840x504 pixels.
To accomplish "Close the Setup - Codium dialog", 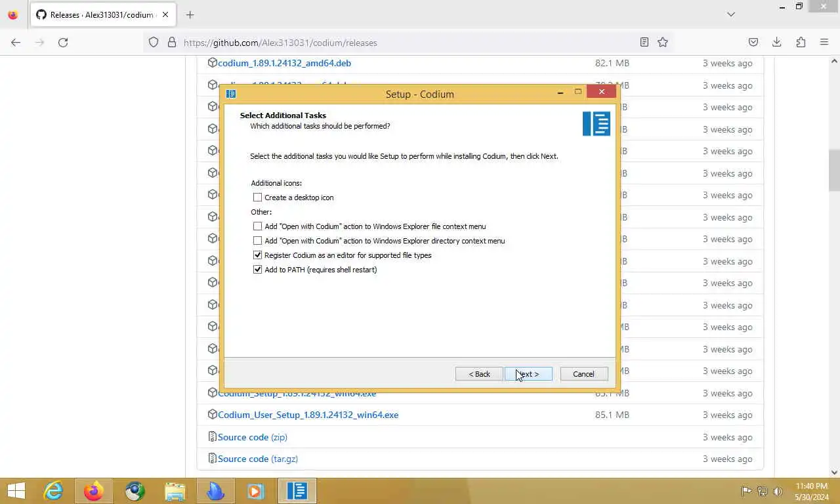I will click(x=601, y=92).
